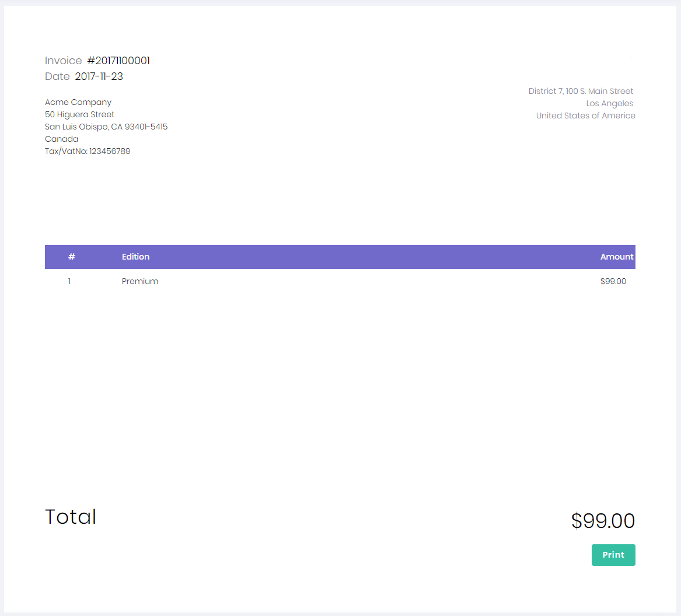Click the Los Angeles city text
The image size is (681, 616).
coord(610,103)
